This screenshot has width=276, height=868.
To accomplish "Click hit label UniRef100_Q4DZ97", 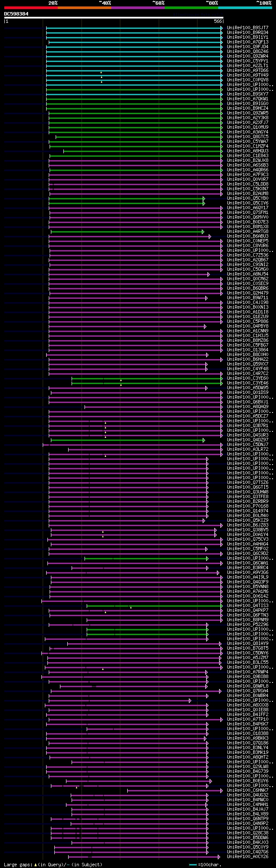I will pos(248,440).
